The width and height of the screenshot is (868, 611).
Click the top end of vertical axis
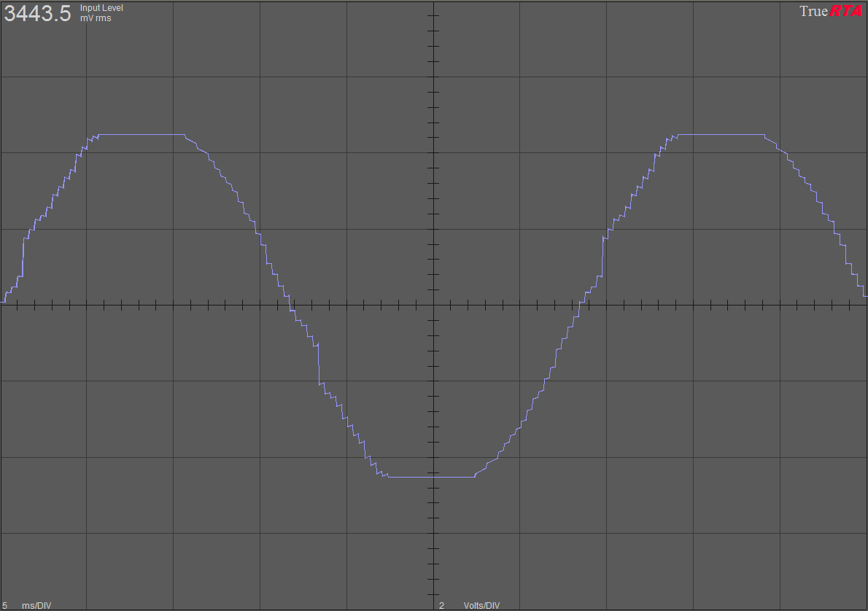coord(434,3)
